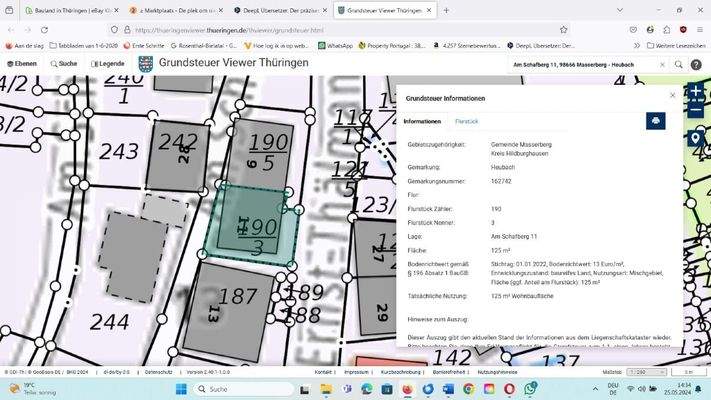Viewport: 711px width, 400px height.
Task: Expand the Tabbladen van 1-6-2020 bookmark folder
Action: (83, 45)
